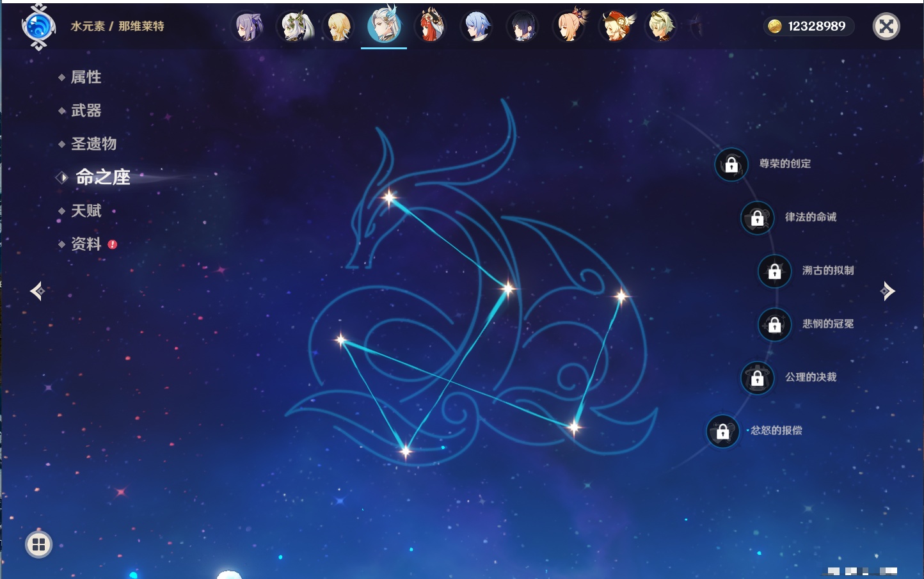
Task: Open the 圣遗物 artifacts tab
Action: point(93,144)
